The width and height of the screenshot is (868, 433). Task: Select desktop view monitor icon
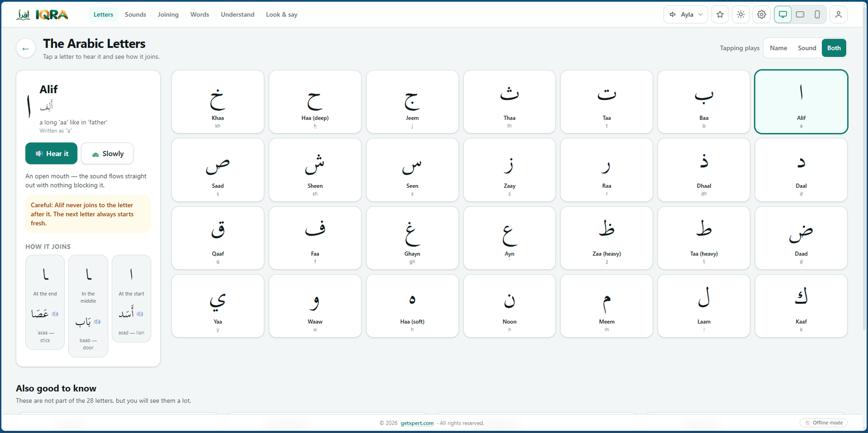[x=783, y=15]
